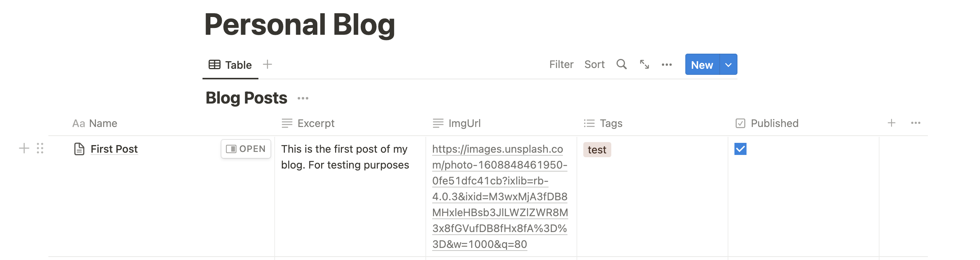The image size is (980, 260).
Task: Add a new property column
Action: pos(891,123)
